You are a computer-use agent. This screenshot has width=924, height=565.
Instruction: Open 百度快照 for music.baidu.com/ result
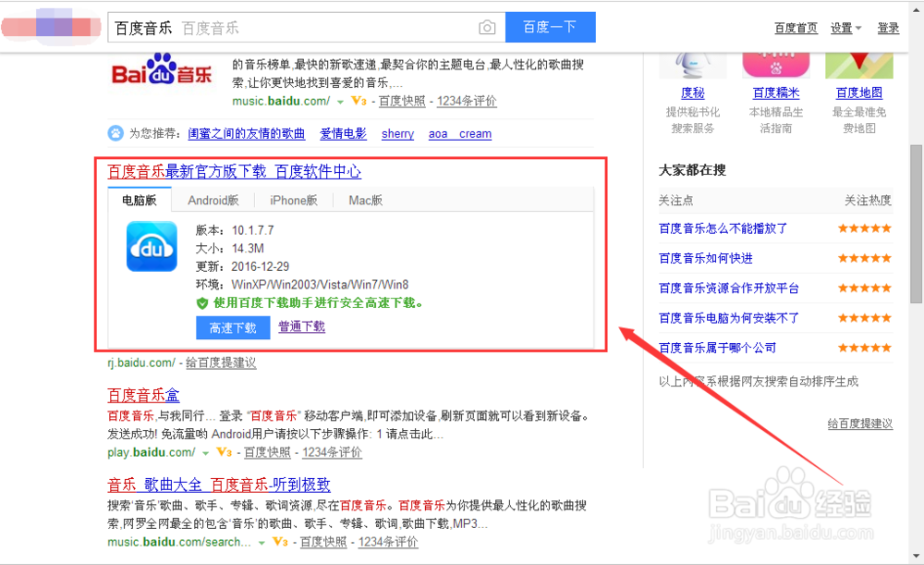point(402,101)
